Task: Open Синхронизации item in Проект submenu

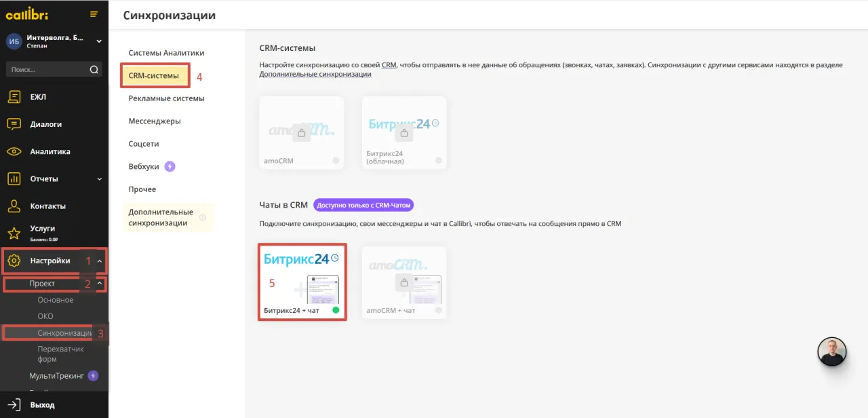Action: point(64,333)
